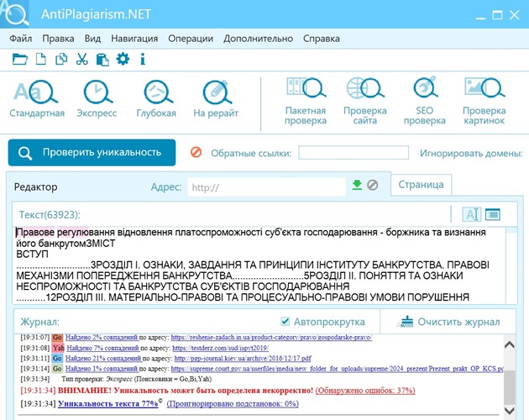Open settings with the gear icon
Image resolution: width=529 pixels, height=420 pixels.
[x=123, y=59]
